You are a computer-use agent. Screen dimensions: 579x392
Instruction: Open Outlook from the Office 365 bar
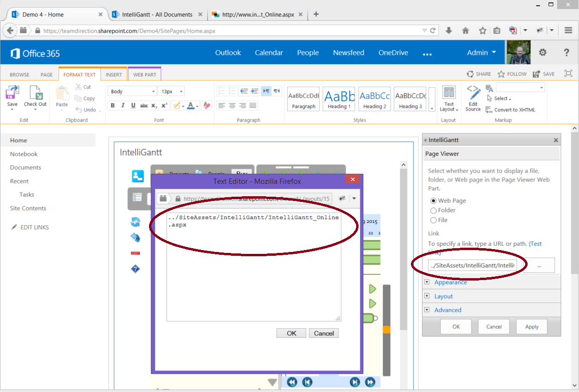(228, 53)
